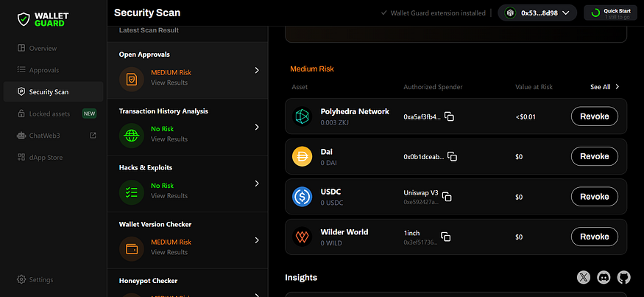Copy the Uniswap V3 spender address

coord(447,197)
